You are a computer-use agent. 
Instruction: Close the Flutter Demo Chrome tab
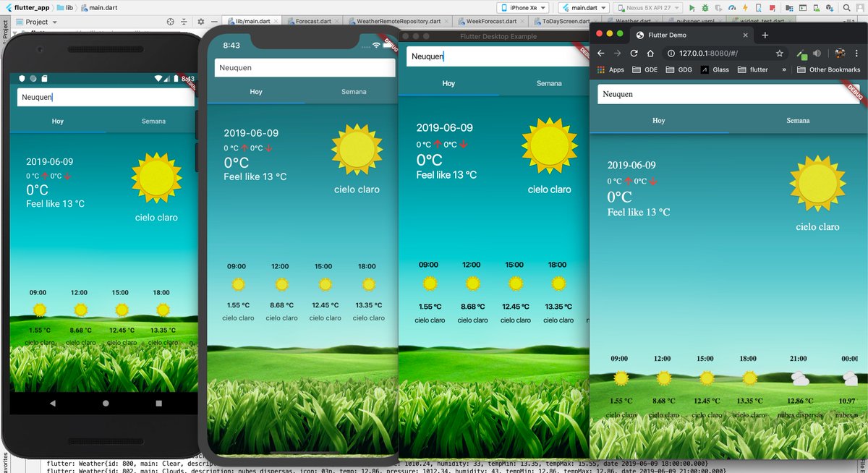(747, 35)
